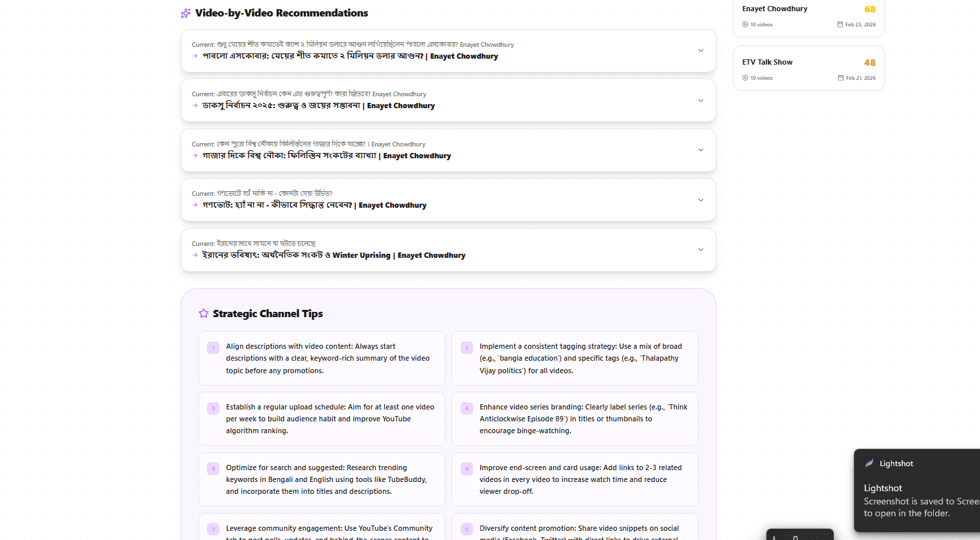Open the ETV Talk Show channel card
Viewport: 980px width, 540px height.
pos(809,68)
